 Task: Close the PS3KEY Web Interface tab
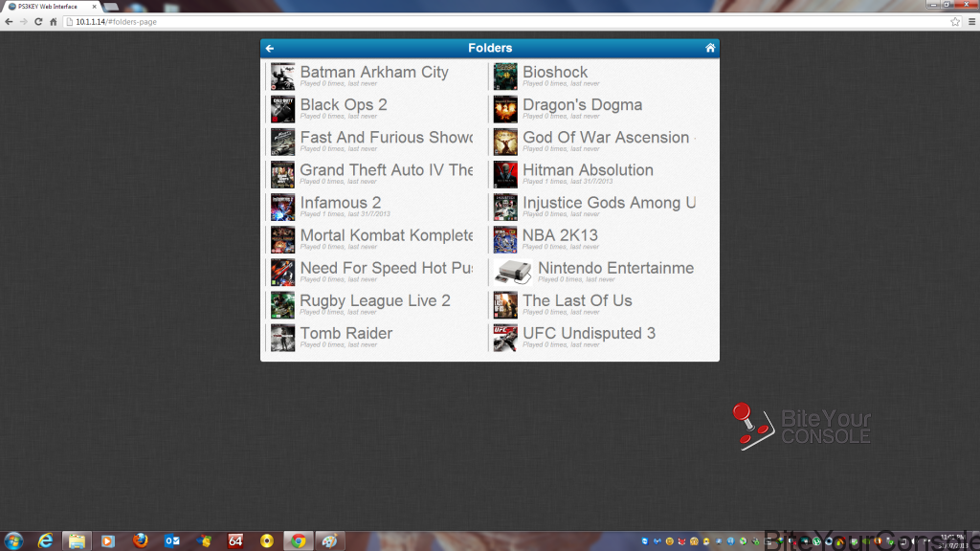pyautogui.click(x=95, y=7)
